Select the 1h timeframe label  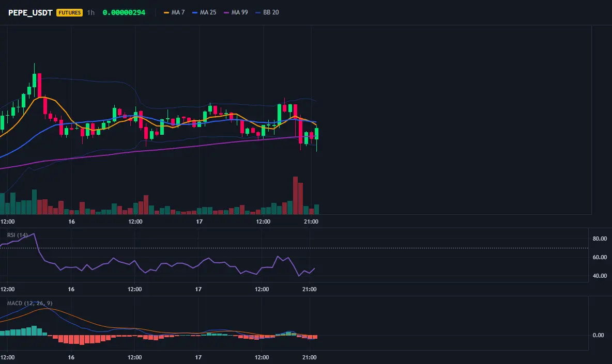click(x=90, y=12)
